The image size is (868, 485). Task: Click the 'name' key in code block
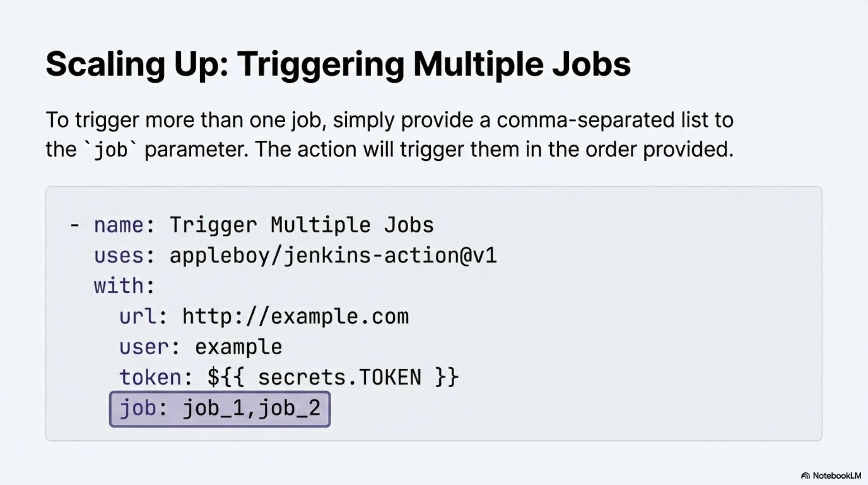118,225
